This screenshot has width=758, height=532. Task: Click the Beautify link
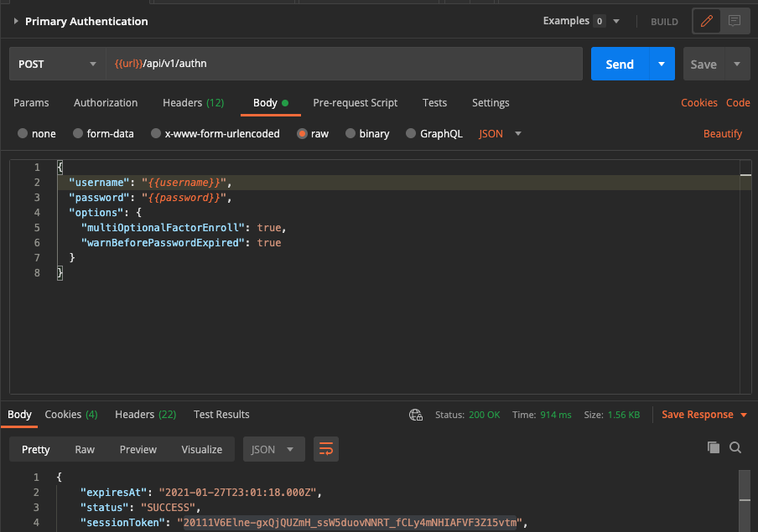[722, 133]
